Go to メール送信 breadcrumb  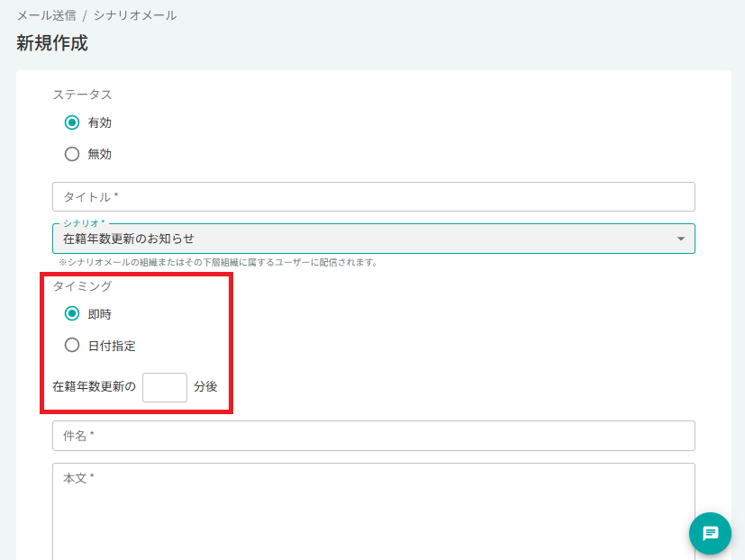point(47,15)
